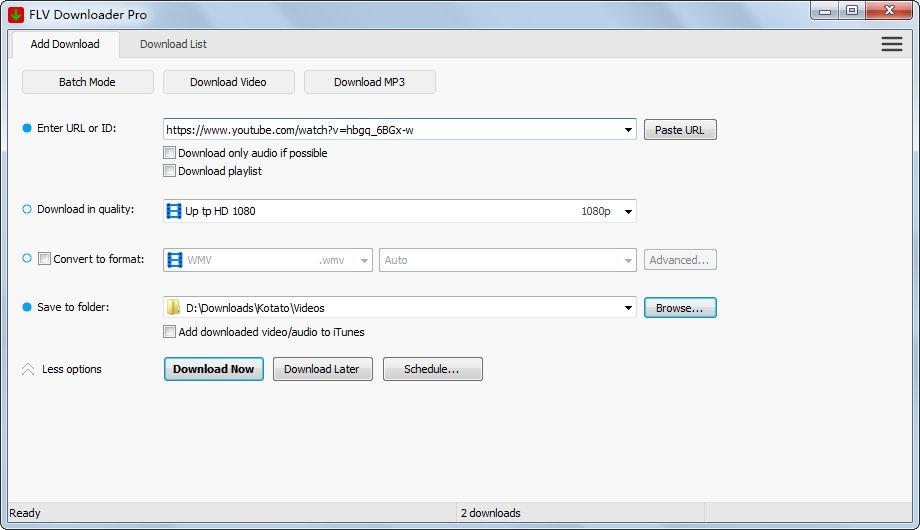The height and width of the screenshot is (530, 920).
Task: Click bullet beside Convert to format
Action: pyautogui.click(x=26, y=258)
